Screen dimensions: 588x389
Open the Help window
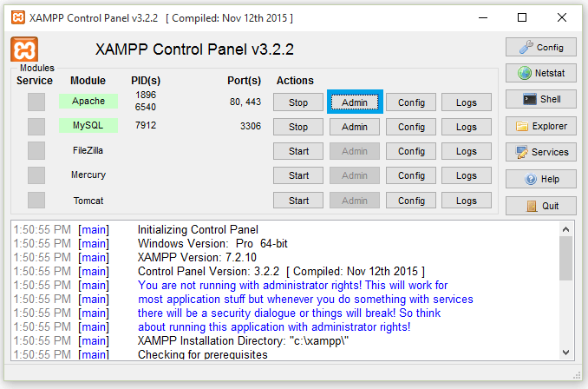[540, 179]
